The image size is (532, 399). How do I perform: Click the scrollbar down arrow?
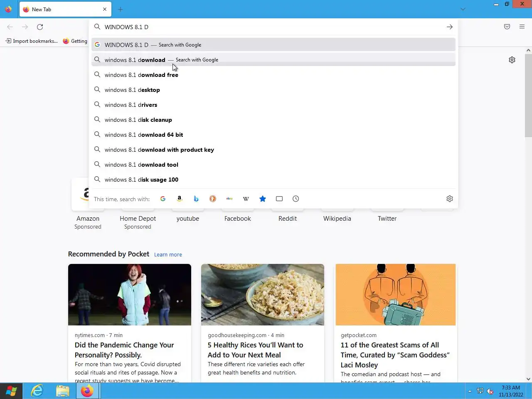click(528, 379)
